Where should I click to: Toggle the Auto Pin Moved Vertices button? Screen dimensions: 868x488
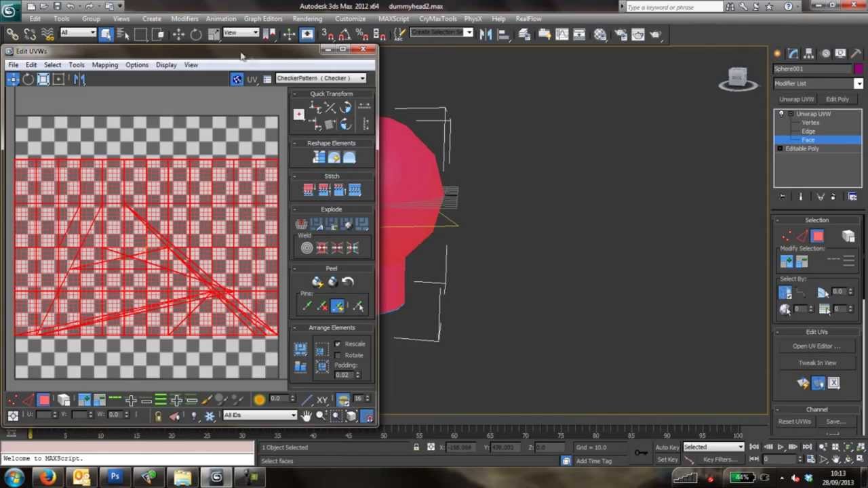(338, 306)
